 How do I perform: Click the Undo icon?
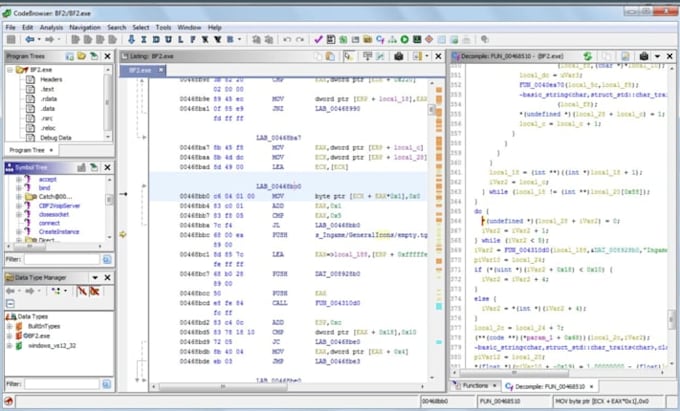click(x=287, y=39)
